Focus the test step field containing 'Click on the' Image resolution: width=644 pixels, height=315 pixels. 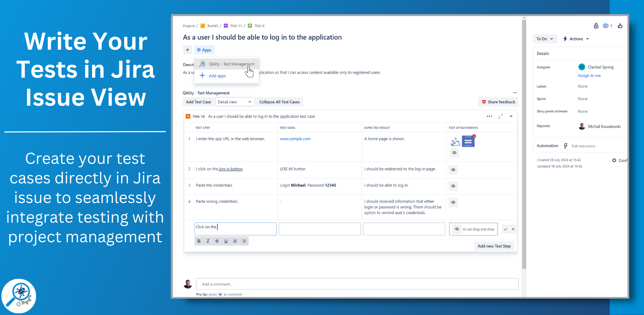click(235, 229)
